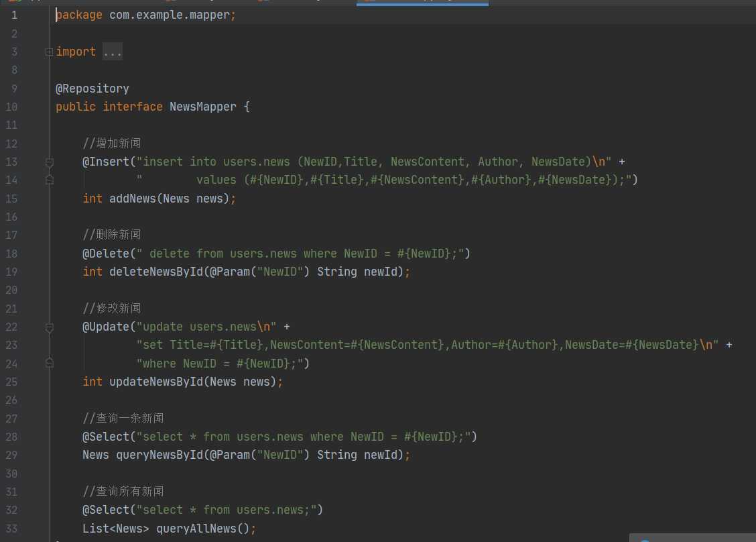Click line number 10 in the gutter
Viewport: 756px width, 542px height.
(11, 107)
